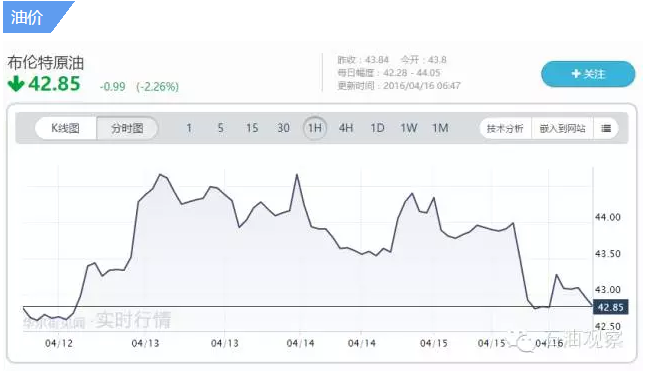Screen dimensions: 649x377
Task: Select the 1D daily interval
Action: (x=377, y=128)
